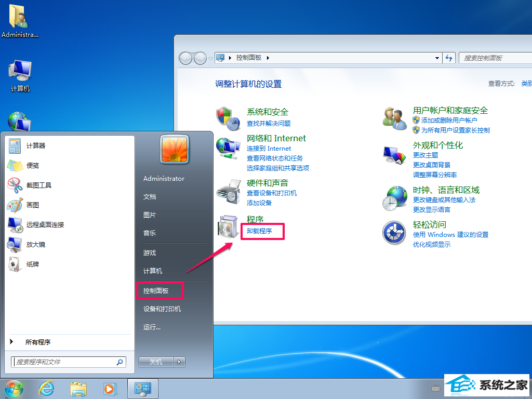Screen dimensions: 532x399
Task: Click System and Security (系统和安全) shield icon
Action: coord(228,118)
